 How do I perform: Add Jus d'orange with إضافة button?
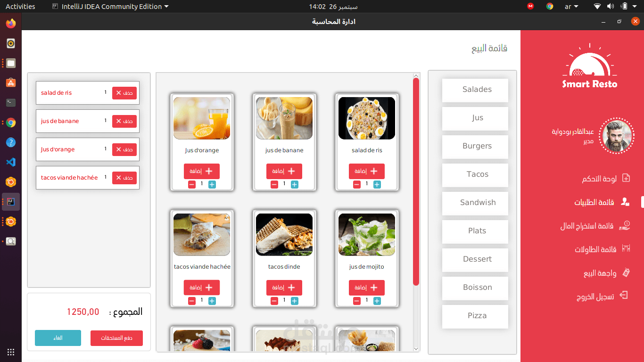pyautogui.click(x=202, y=171)
